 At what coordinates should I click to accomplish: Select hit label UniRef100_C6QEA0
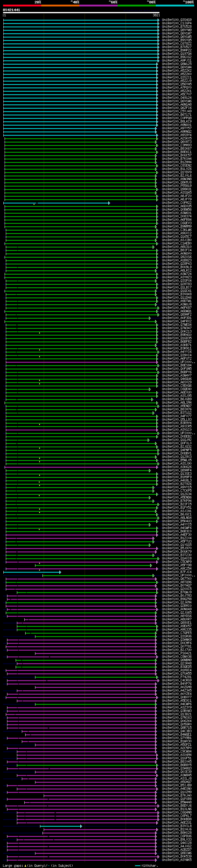click(x=177, y=389)
